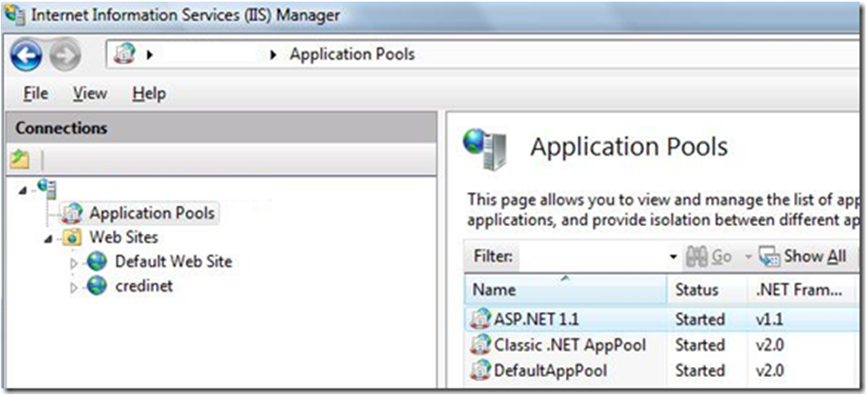Sort by the .NET Framework column header

tap(802, 290)
